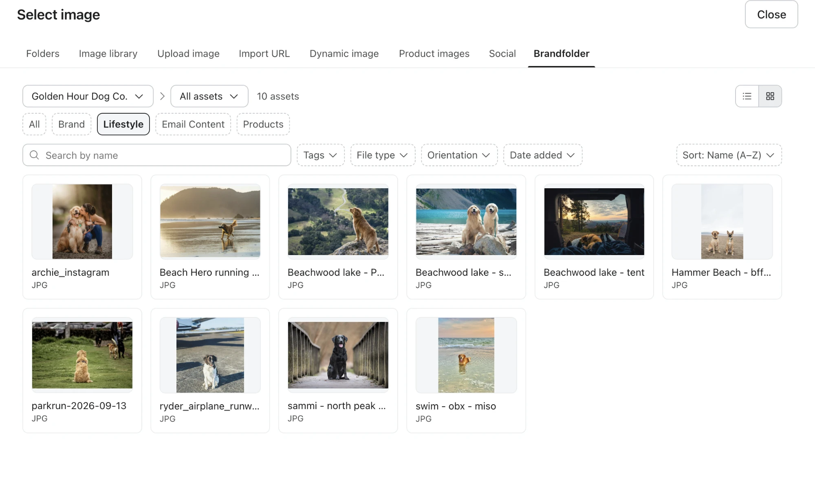This screenshot has width=815, height=504.
Task: Expand the Tags filter
Action: pos(321,155)
